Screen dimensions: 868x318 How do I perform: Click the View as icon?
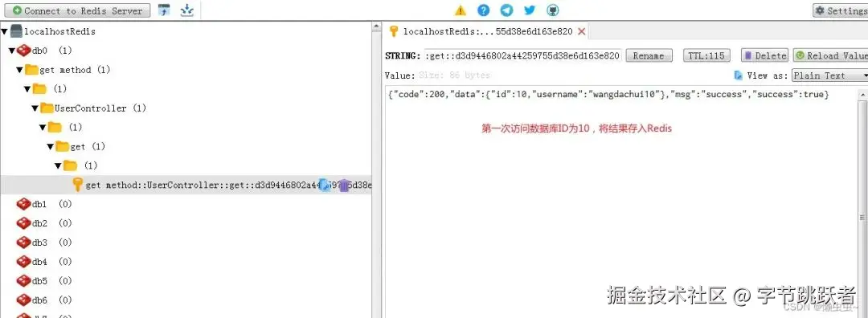pos(739,75)
